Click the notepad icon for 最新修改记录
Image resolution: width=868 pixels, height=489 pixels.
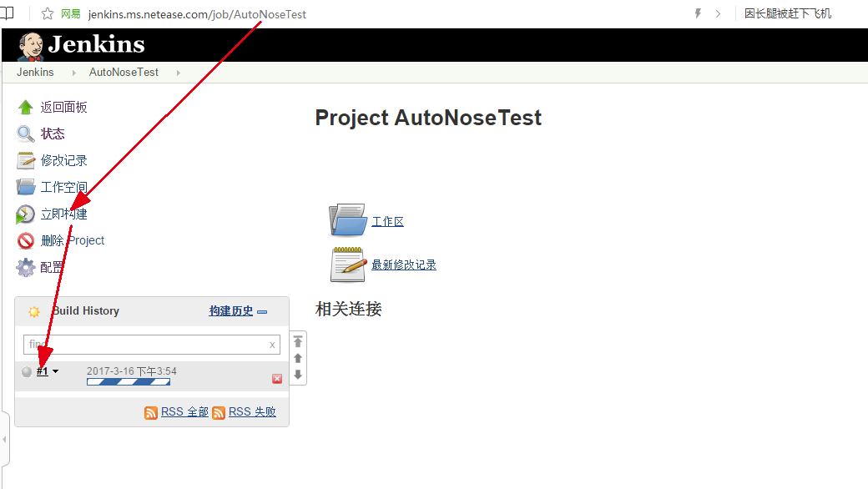pos(348,265)
